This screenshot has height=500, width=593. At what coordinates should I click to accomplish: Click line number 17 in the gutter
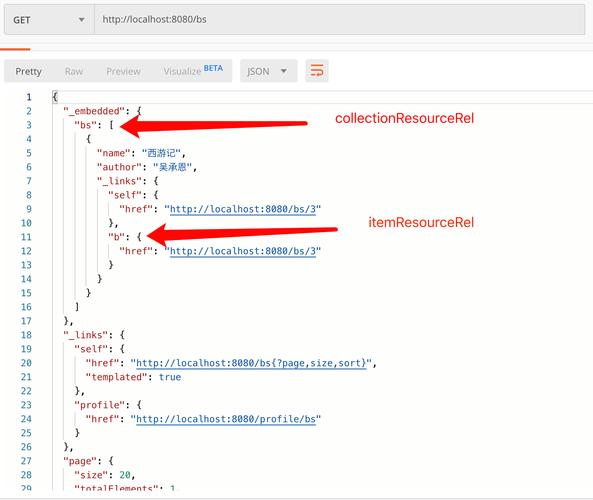pos(26,321)
